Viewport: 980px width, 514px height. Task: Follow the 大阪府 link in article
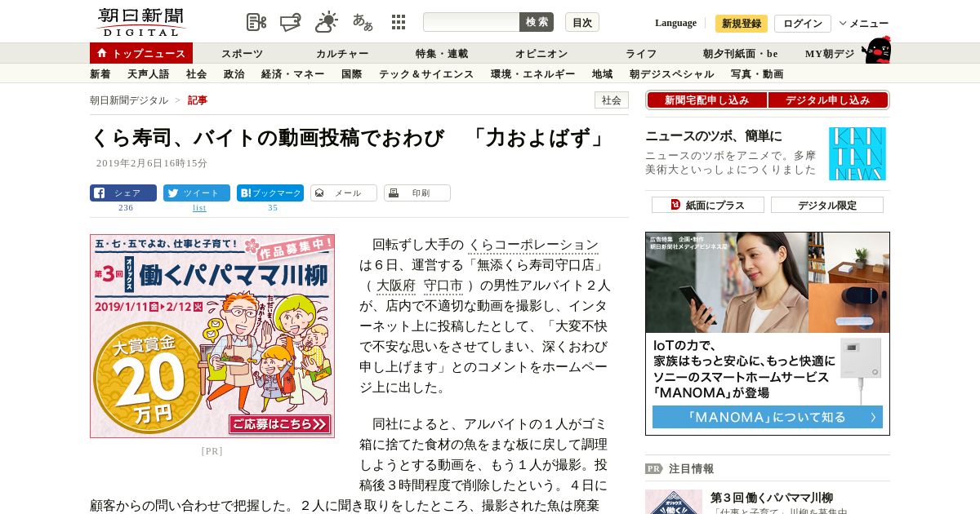point(396,286)
